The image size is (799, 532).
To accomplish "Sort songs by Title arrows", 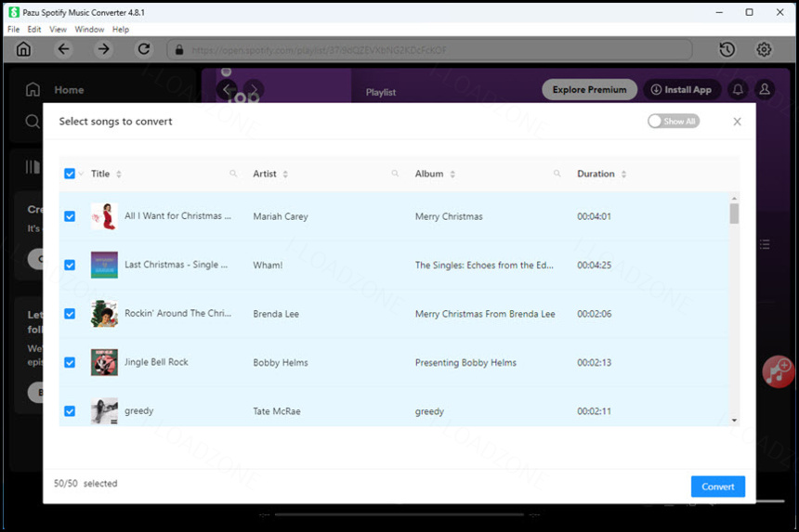I will 119,175.
